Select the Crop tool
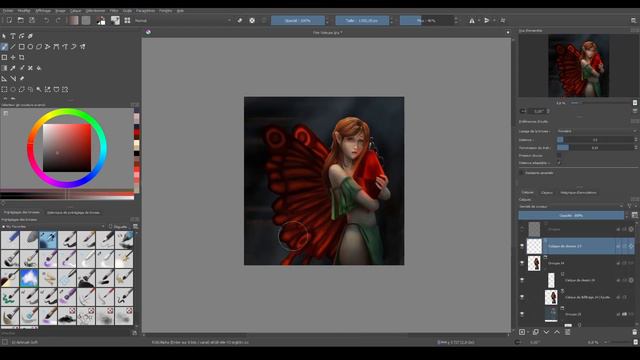The width and height of the screenshot is (640, 360). [22, 58]
